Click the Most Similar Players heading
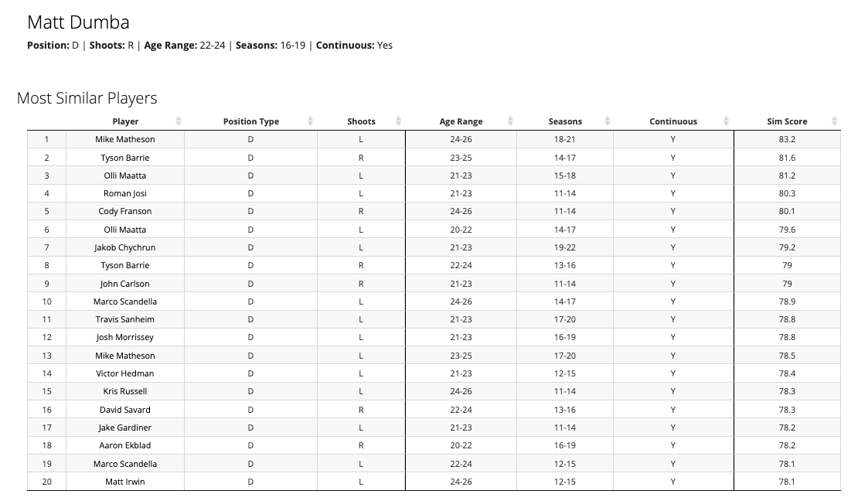The image size is (865, 504). (x=87, y=98)
